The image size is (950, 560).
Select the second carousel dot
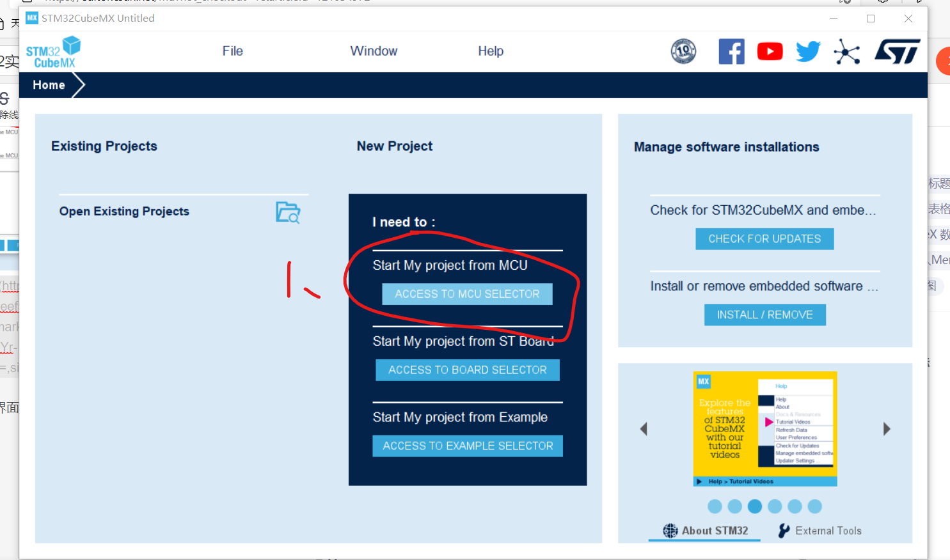tap(735, 507)
